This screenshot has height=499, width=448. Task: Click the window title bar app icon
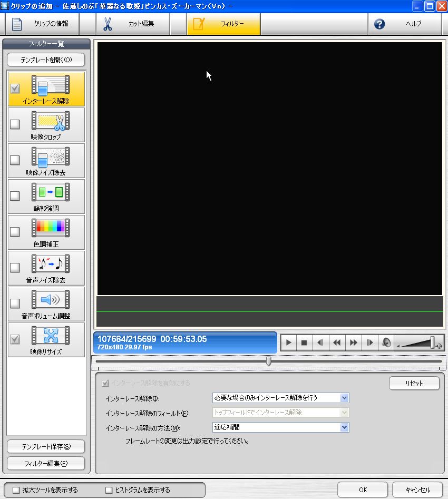click(4, 6)
